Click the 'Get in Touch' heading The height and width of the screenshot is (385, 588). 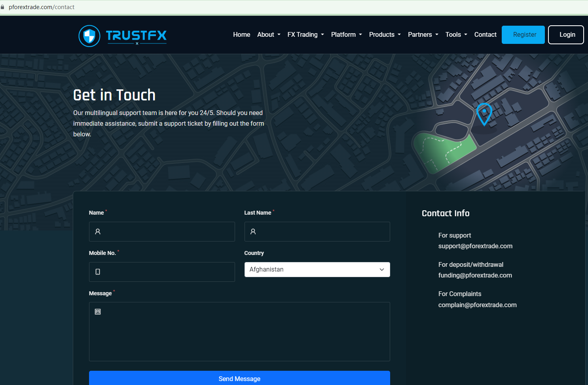[x=114, y=95]
